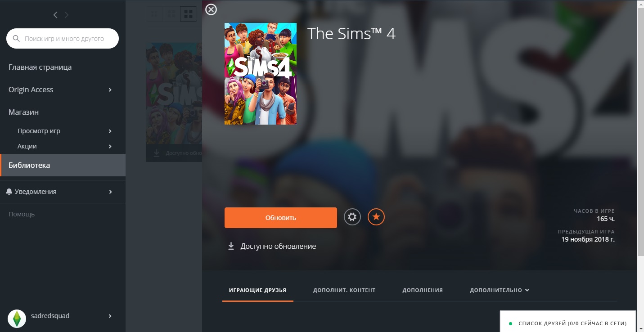Click the Уведомления bell icon
644x332 pixels.
tap(9, 192)
